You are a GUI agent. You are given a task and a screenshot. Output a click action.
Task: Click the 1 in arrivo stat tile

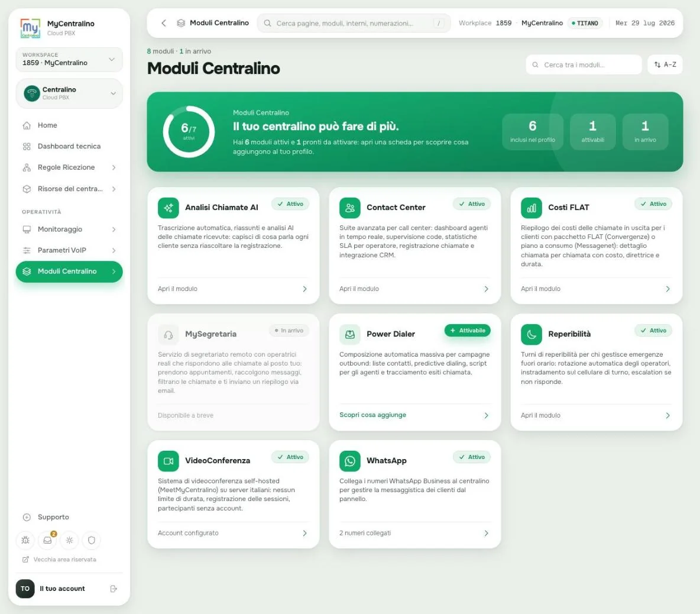tap(645, 132)
